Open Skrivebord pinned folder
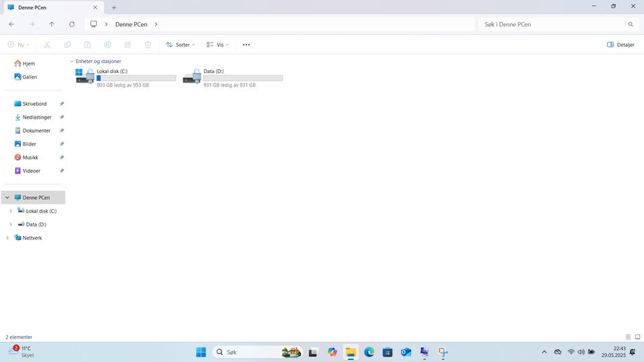 pos(34,104)
